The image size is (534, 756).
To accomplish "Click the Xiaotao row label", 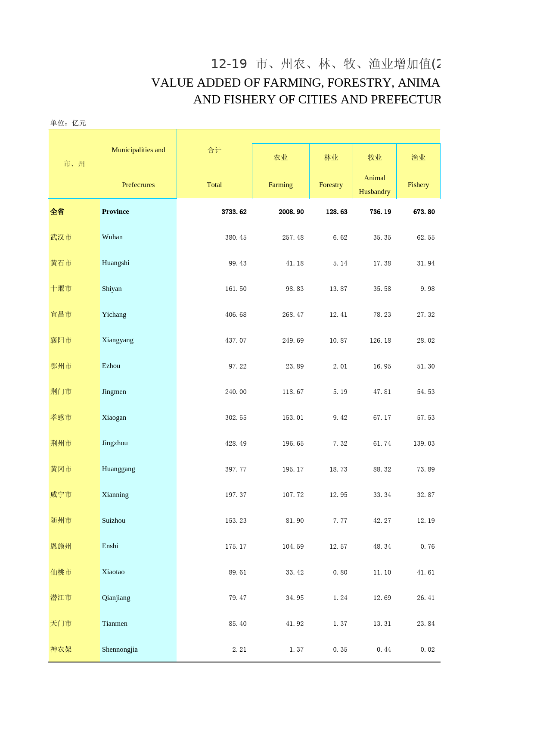I will pos(113,572).
